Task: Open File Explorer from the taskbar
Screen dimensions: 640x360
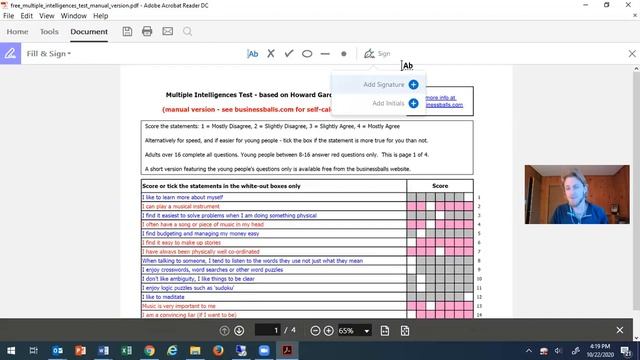Action: (x=195, y=351)
